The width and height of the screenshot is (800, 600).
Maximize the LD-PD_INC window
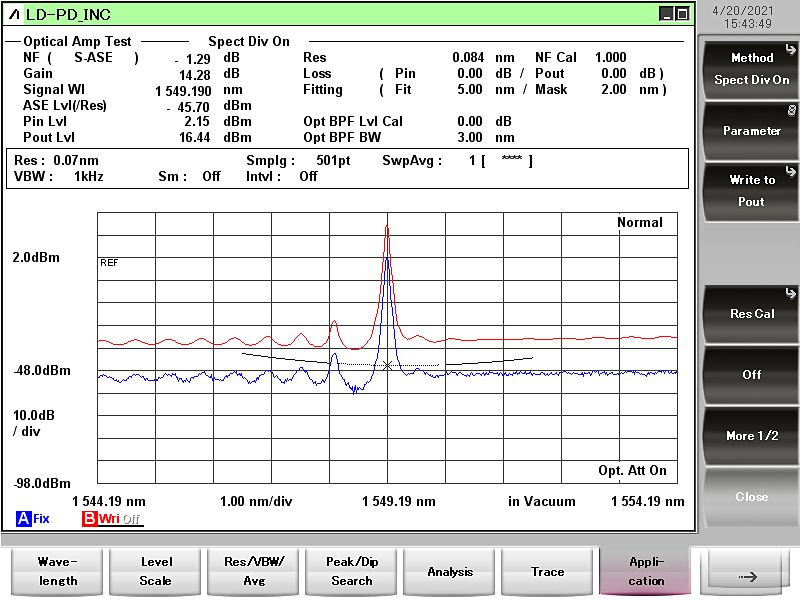click(x=682, y=14)
